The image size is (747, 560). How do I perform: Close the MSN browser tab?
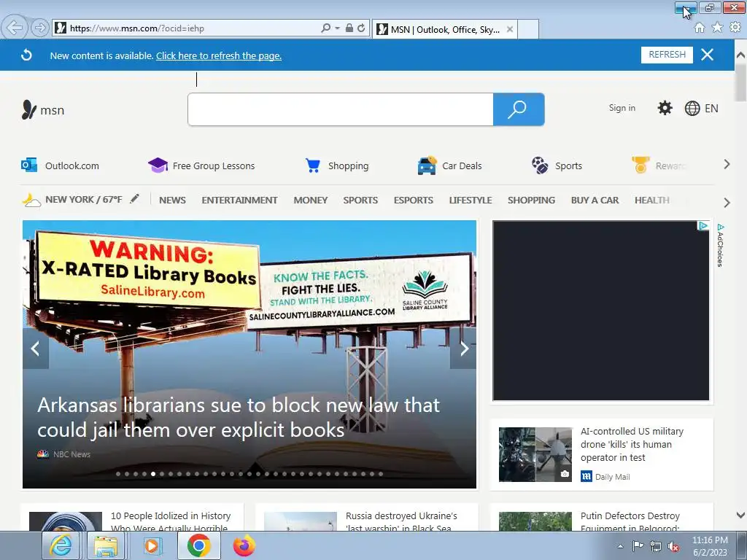[510, 29]
